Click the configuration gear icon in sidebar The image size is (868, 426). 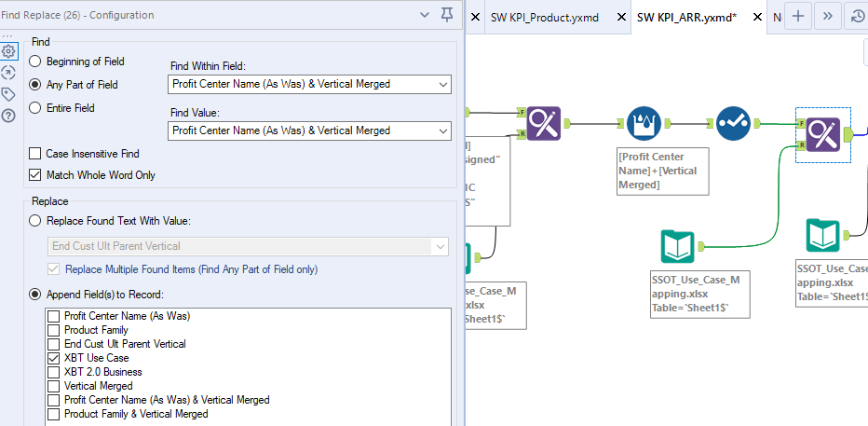click(x=8, y=51)
